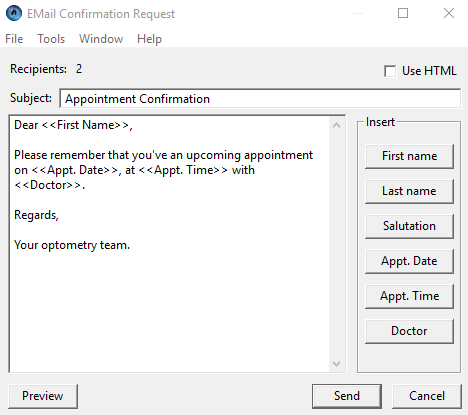Viewport: 468px width, 415px height.
Task: Insert the Appt. Time field
Action: pos(409,296)
